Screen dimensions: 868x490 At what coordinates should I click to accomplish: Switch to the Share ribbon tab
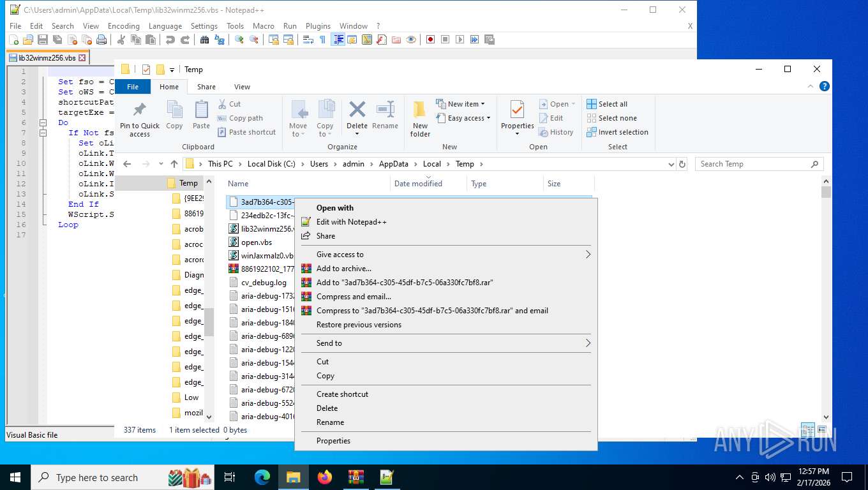click(206, 87)
